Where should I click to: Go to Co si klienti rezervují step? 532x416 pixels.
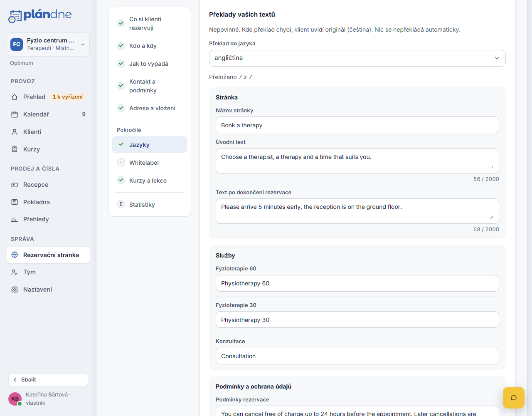tap(150, 23)
